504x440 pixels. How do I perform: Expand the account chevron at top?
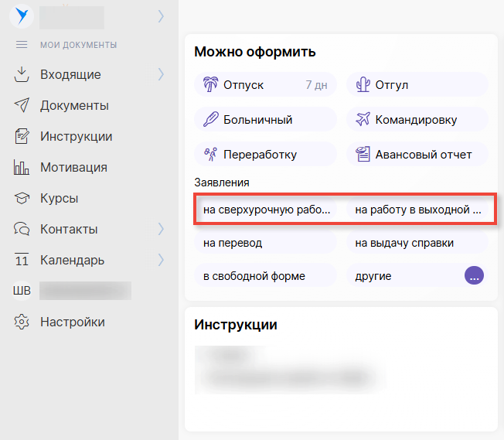(161, 15)
